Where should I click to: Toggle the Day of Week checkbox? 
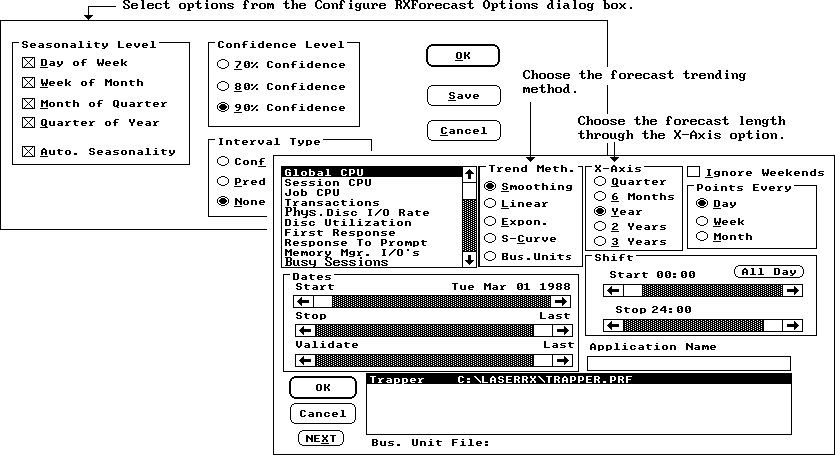point(29,63)
